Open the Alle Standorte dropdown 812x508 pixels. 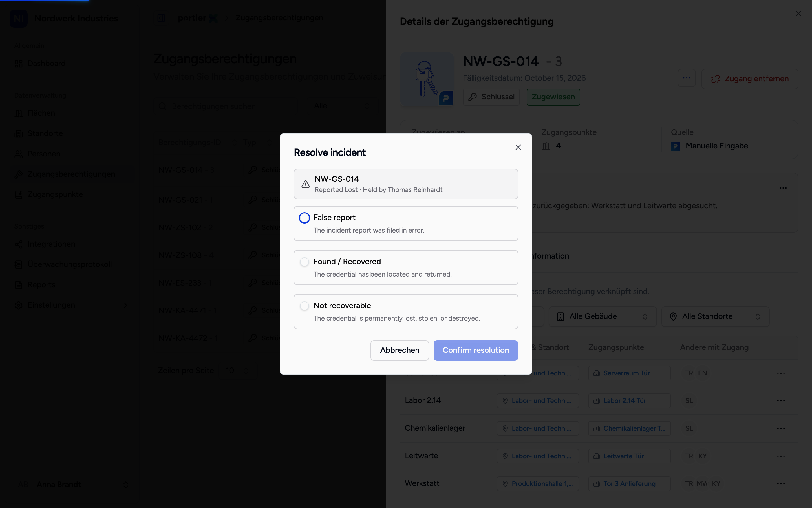tap(715, 316)
